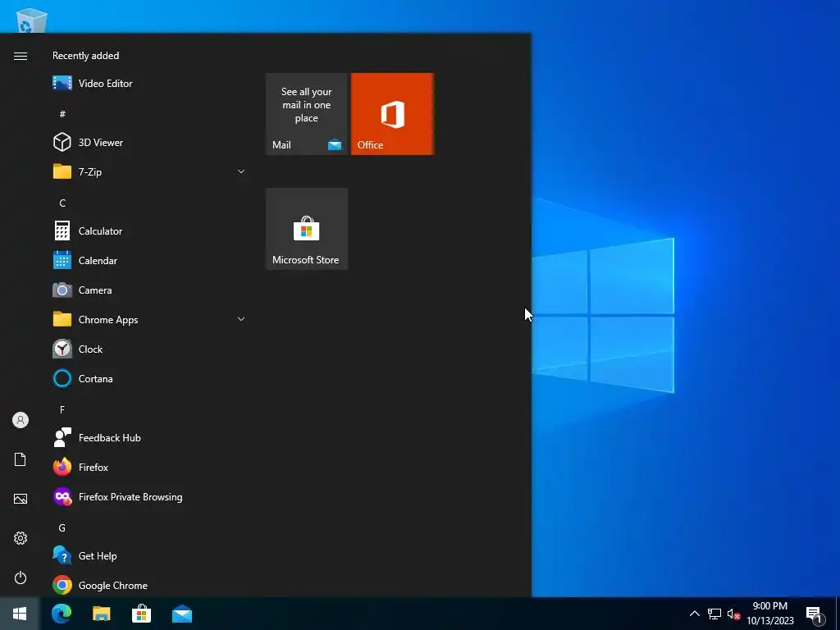840x630 pixels.
Task: Open File Explorer from the taskbar
Action: pyautogui.click(x=102, y=614)
